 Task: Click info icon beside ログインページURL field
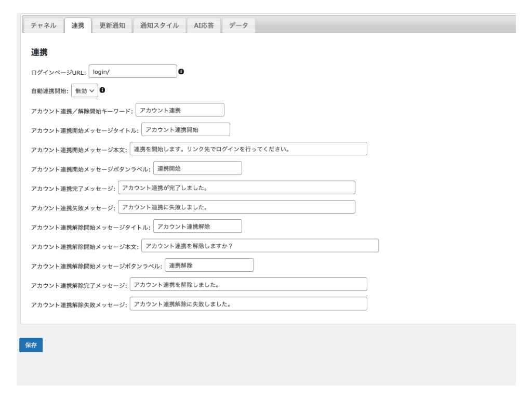(181, 72)
